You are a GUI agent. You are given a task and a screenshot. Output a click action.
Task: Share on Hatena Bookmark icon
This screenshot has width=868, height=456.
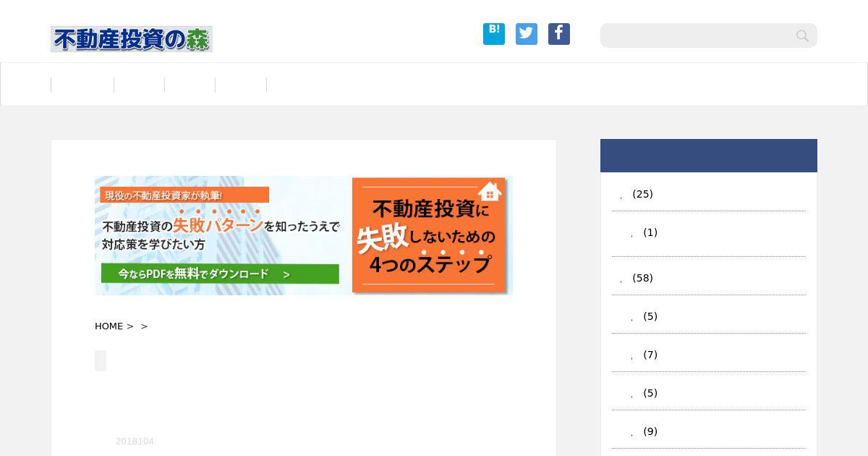point(494,34)
